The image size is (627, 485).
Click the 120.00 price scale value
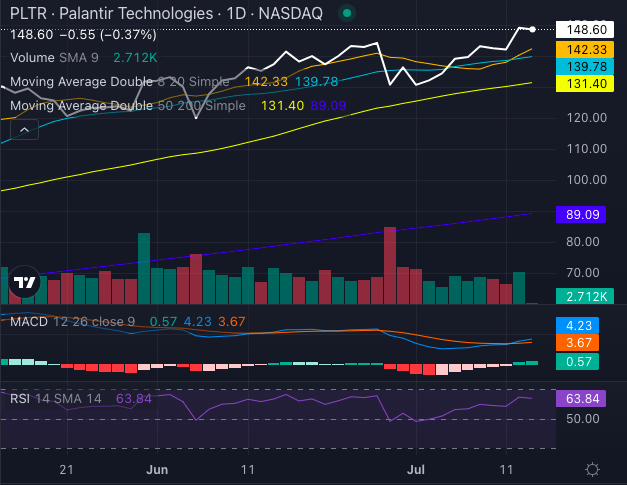[x=587, y=118]
